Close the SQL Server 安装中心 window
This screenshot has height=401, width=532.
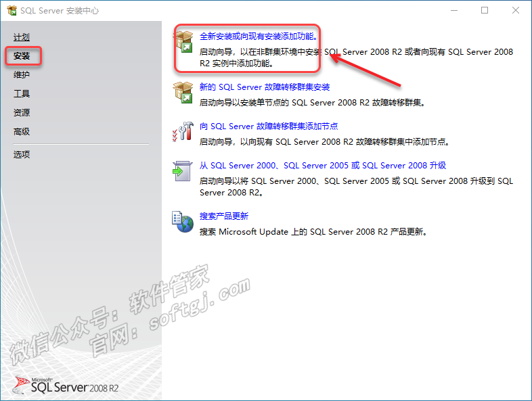pyautogui.click(x=515, y=11)
